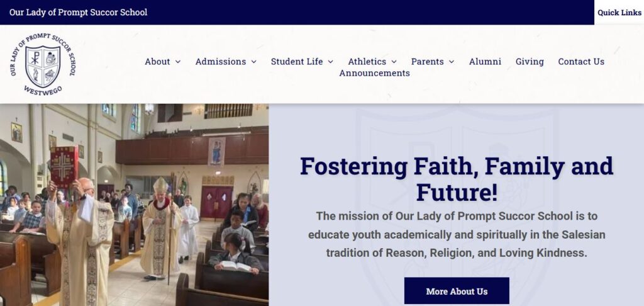The width and height of the screenshot is (644, 306).
Task: Go to the Alumni page
Action: point(485,62)
